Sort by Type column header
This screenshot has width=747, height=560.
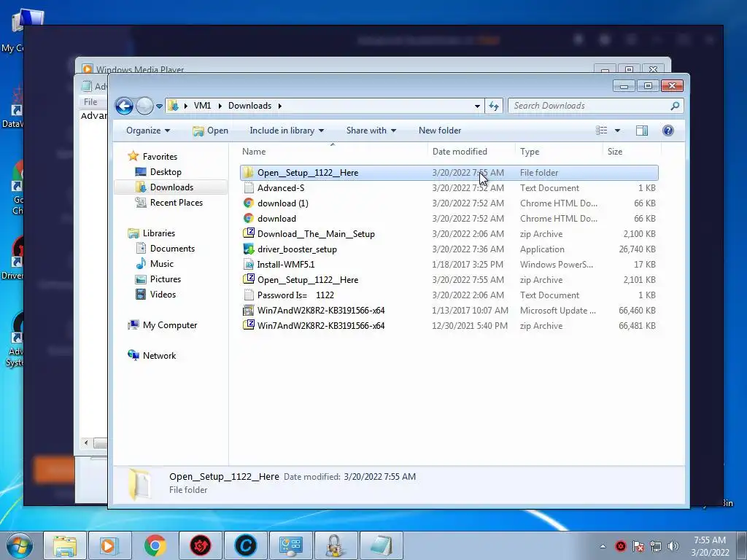(x=530, y=152)
